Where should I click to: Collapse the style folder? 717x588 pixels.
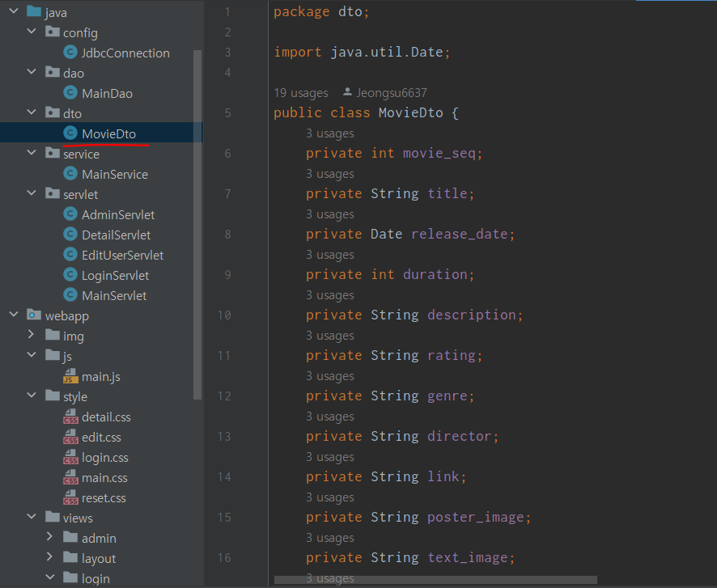click(x=32, y=395)
